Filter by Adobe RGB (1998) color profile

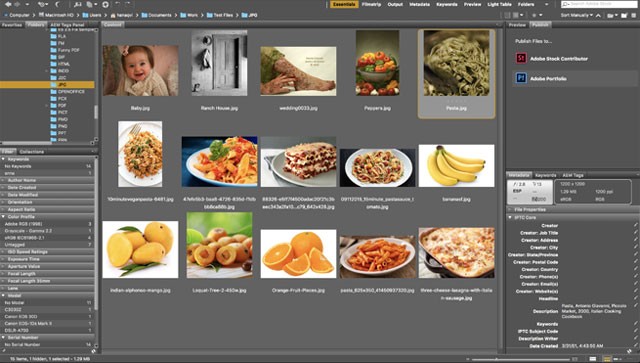point(47,224)
